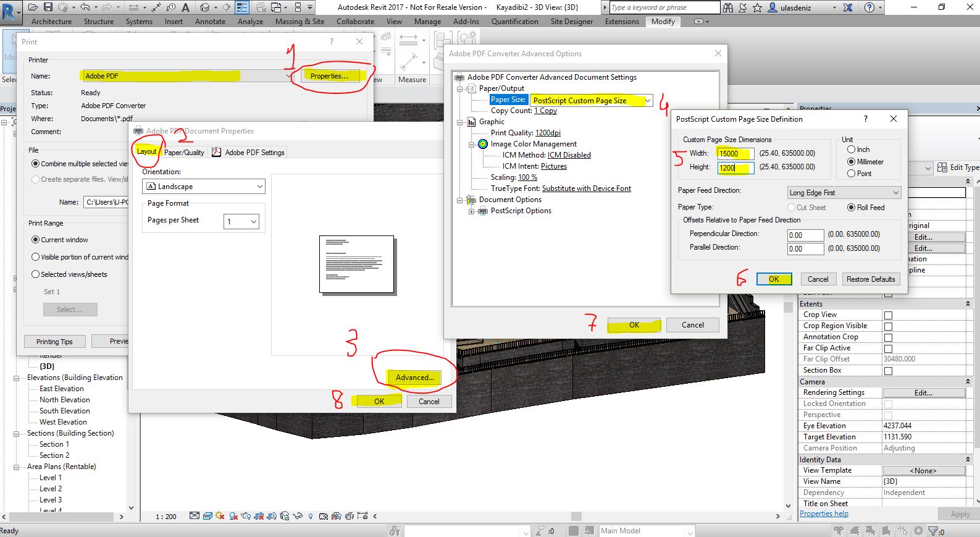
Task: Open Communication Center satellite icon
Action: tap(743, 7)
